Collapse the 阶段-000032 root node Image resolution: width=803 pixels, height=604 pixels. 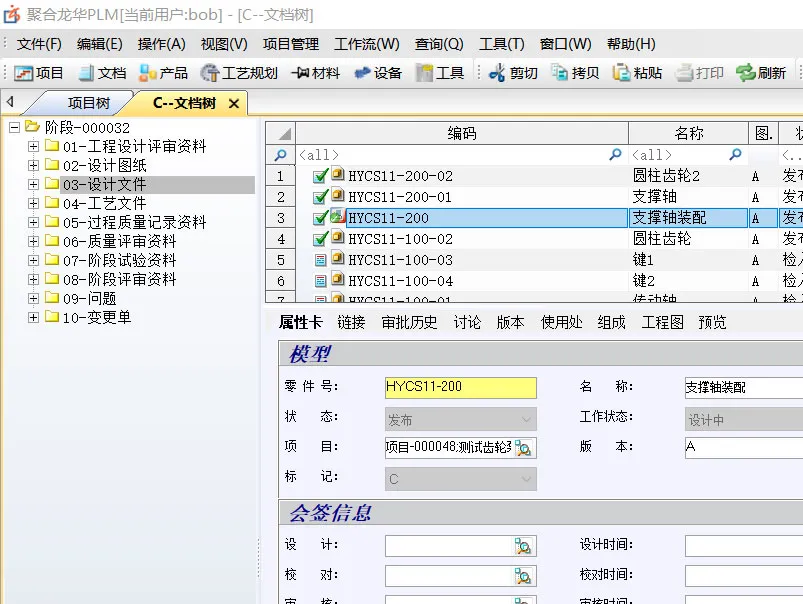(15, 128)
